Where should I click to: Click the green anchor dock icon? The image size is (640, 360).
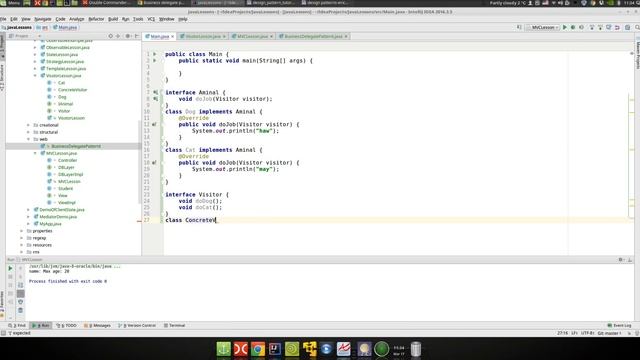coord(224,349)
